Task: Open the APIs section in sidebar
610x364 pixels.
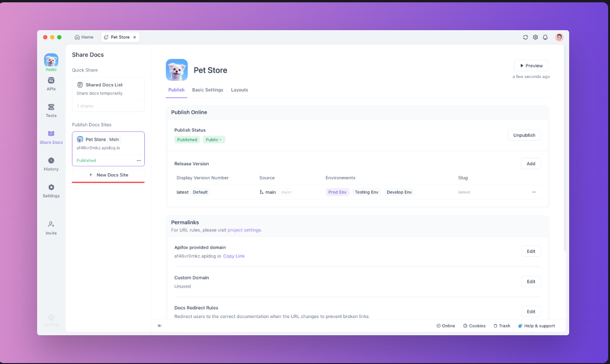Action: pyautogui.click(x=51, y=84)
